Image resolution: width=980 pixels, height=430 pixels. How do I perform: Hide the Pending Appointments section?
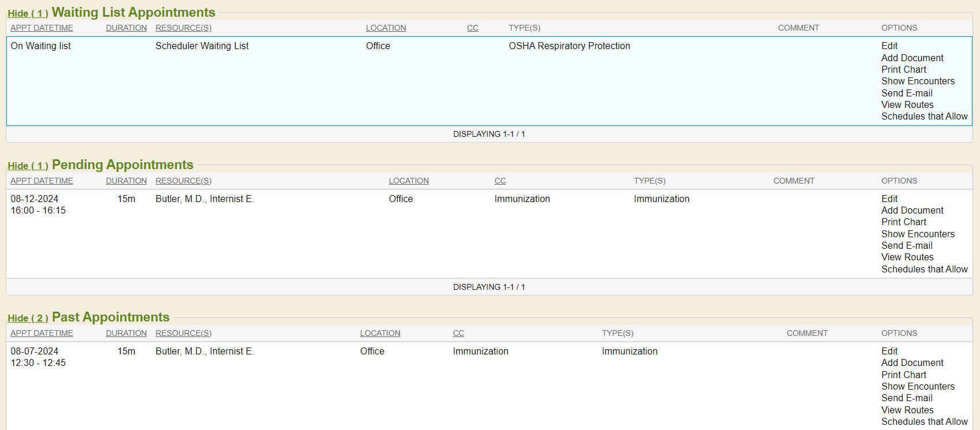[x=27, y=166]
